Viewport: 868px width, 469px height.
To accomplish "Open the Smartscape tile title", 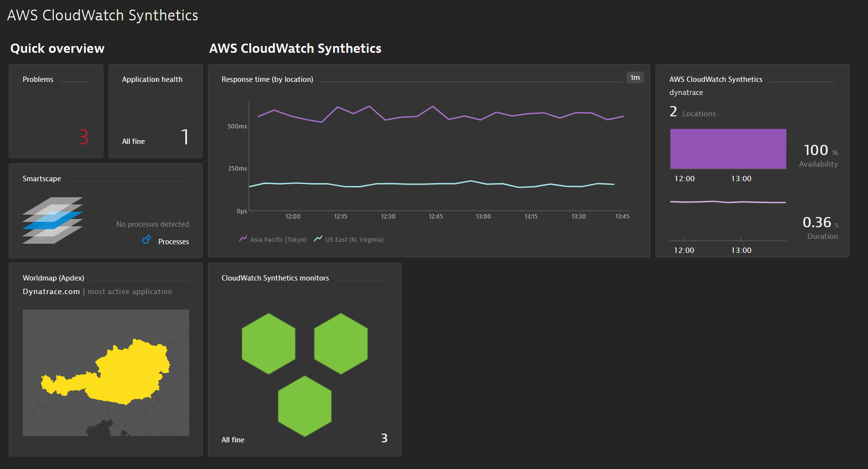I will [42, 179].
